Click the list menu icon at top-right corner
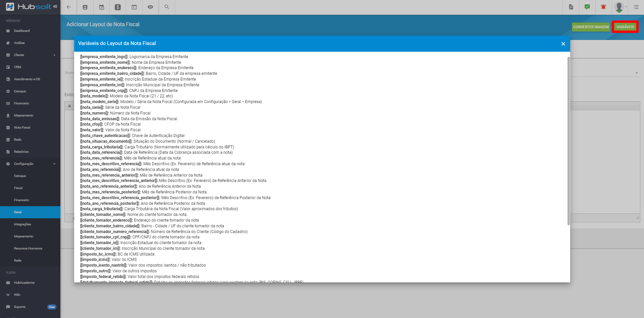 pyautogui.click(x=636, y=7)
